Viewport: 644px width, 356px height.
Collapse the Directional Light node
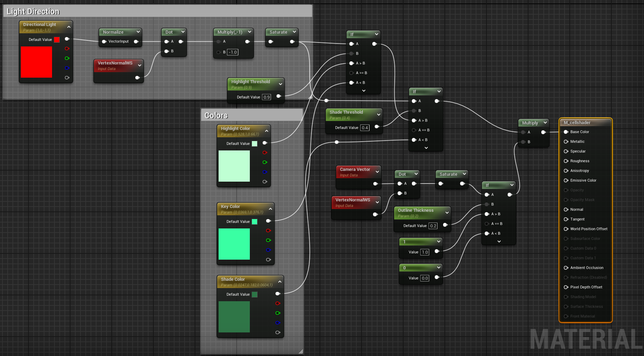coord(69,27)
